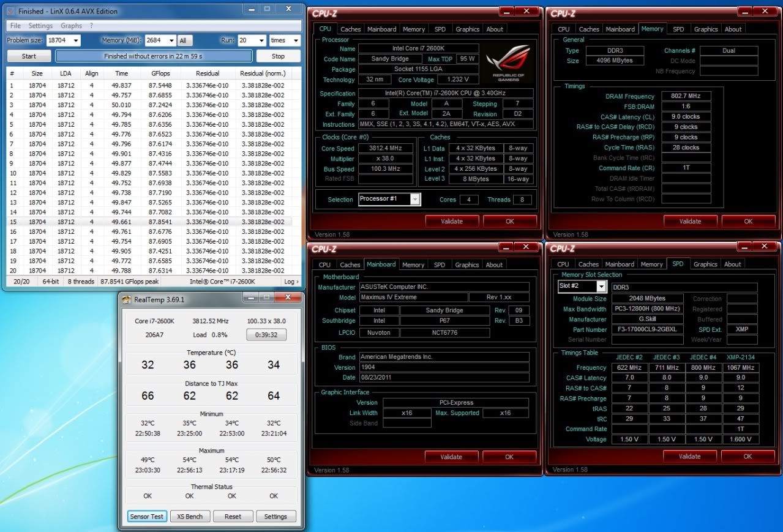Click XS Bench in RealTemp
The width and height of the screenshot is (783, 532).
[x=190, y=516]
